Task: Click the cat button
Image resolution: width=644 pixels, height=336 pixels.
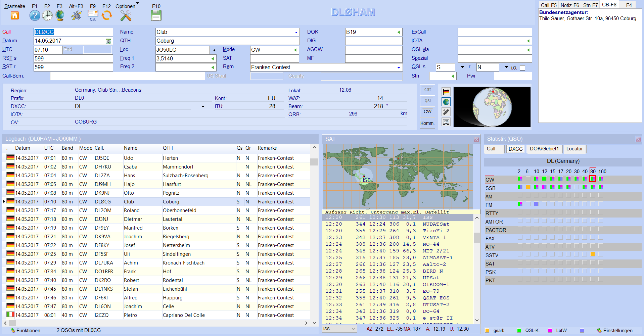Action: tap(427, 90)
